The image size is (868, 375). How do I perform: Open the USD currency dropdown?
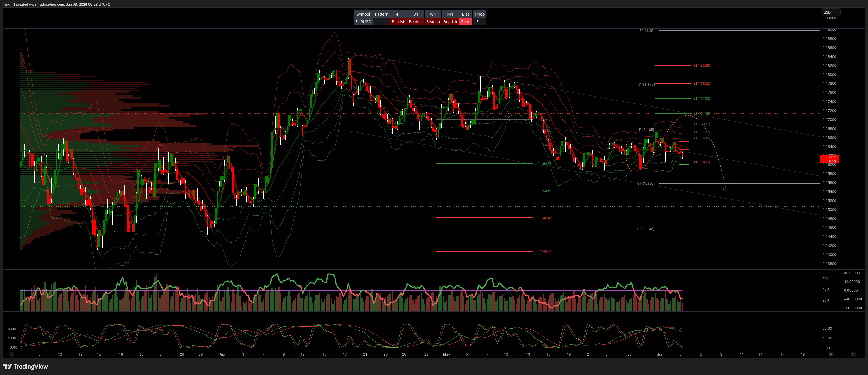coord(830,12)
